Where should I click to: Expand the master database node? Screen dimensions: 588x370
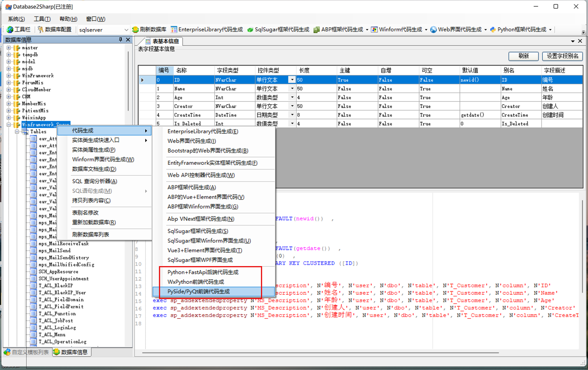[8, 48]
